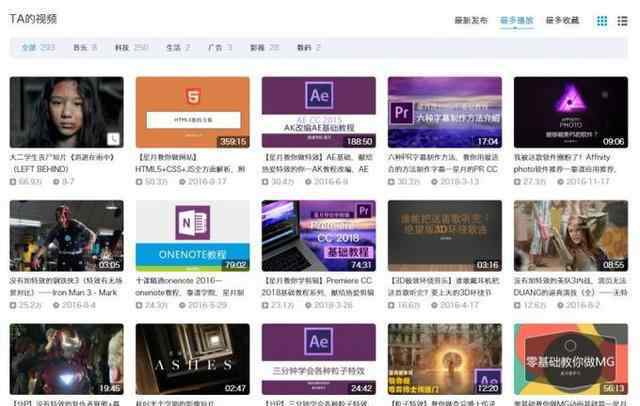Open the Affinity Photo thumbnail 09:06
The height and width of the screenshot is (406, 640).
point(571,112)
